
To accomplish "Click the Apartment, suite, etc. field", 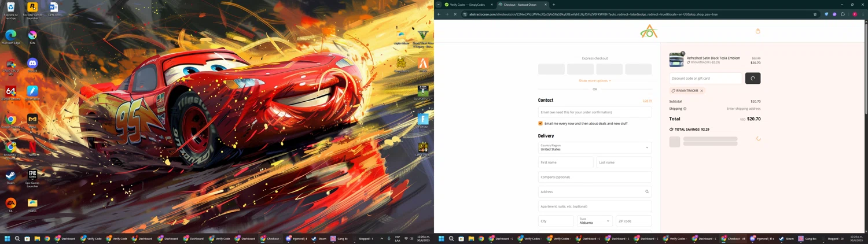I will coord(595,206).
